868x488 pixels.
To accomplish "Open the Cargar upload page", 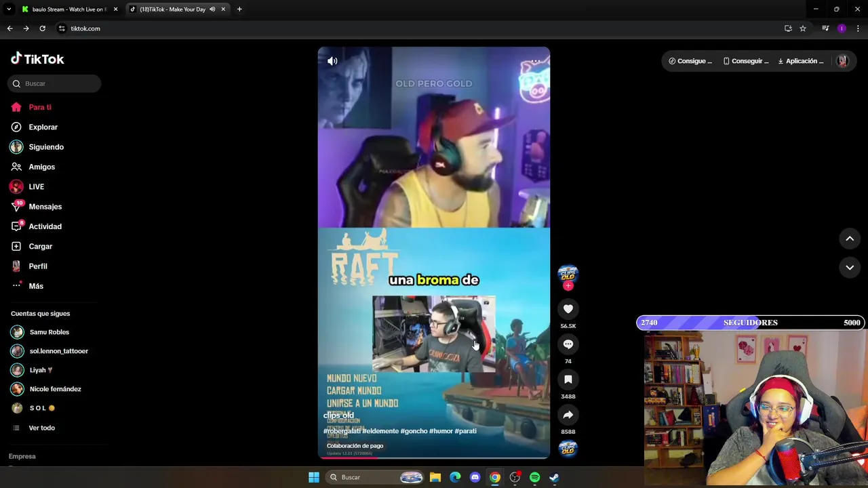I will (x=31, y=246).
